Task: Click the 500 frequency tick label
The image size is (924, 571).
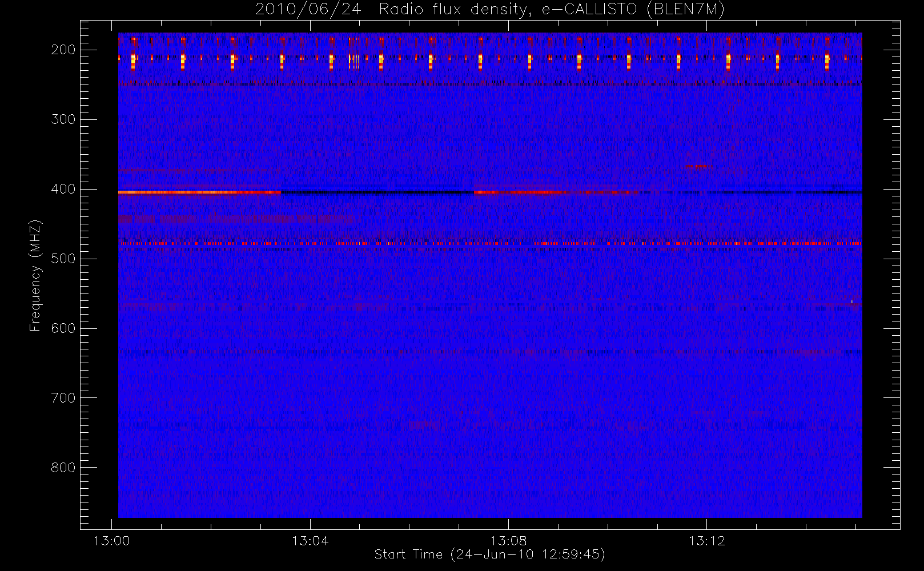Action: point(63,259)
